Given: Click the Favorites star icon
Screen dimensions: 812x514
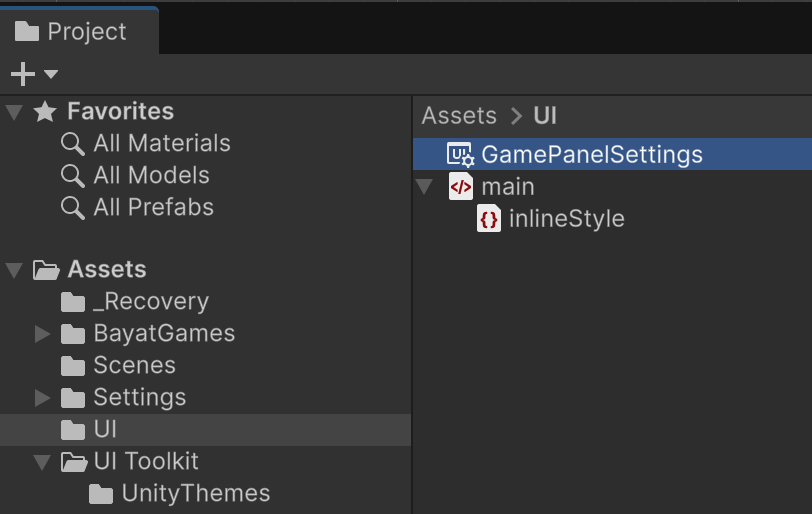Looking at the screenshot, I should coord(45,112).
